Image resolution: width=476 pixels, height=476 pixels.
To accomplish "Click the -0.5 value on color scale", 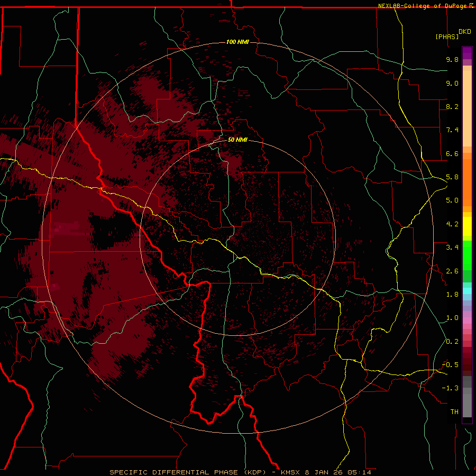I will pyautogui.click(x=451, y=365).
